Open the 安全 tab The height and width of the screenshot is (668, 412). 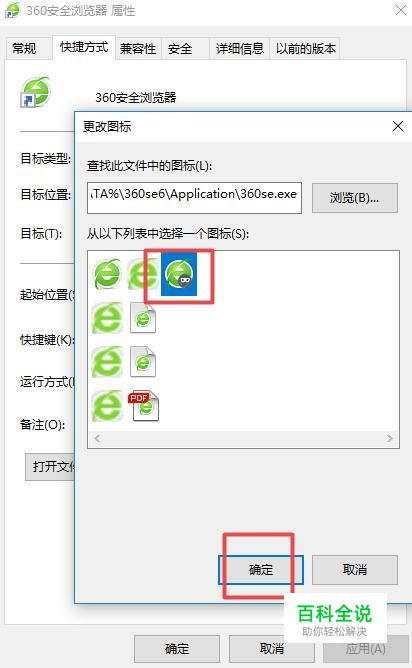[180, 49]
